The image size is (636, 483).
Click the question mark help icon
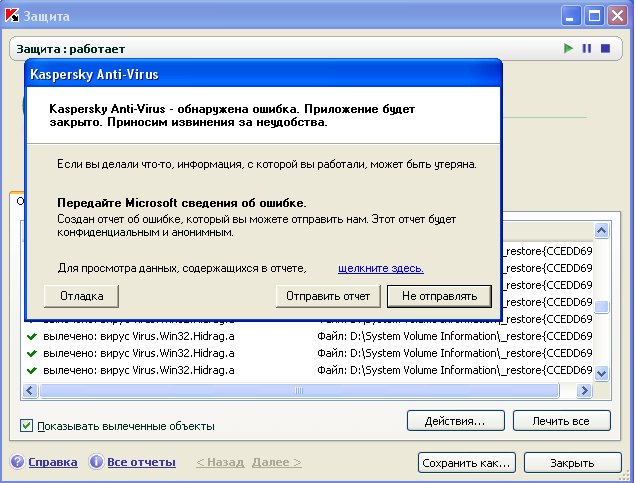click(x=17, y=462)
